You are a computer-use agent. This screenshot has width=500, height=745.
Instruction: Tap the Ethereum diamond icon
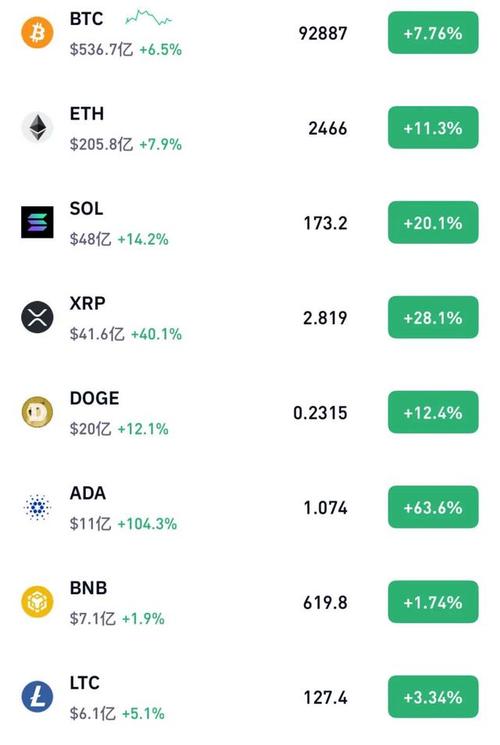[x=37, y=127]
